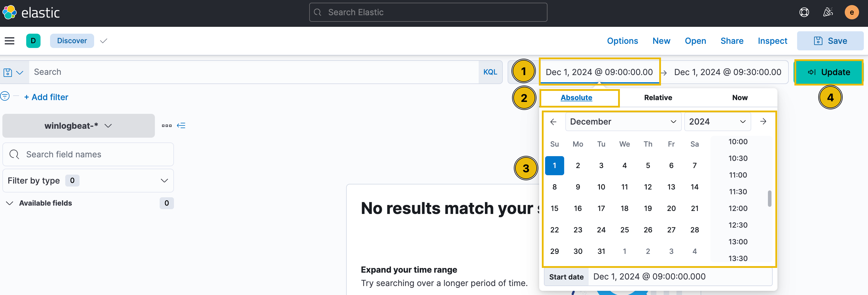Select time 11:30

point(738,192)
